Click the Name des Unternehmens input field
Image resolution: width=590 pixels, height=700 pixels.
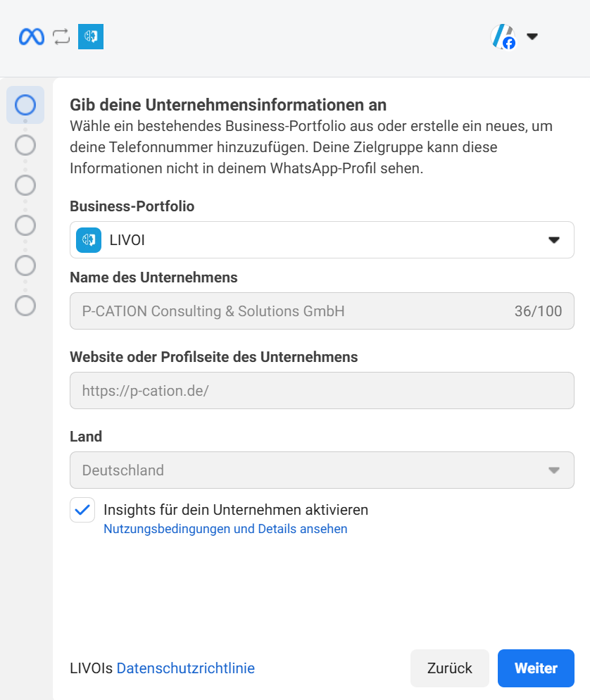click(282, 311)
